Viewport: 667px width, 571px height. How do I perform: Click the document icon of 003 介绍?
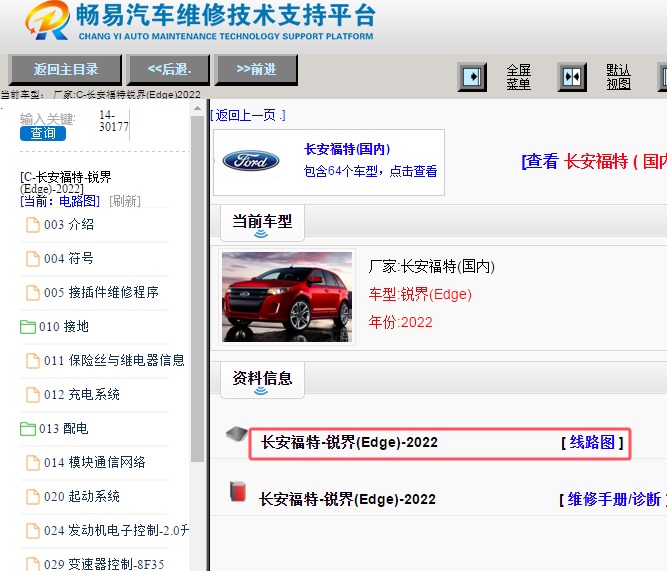coord(33,225)
